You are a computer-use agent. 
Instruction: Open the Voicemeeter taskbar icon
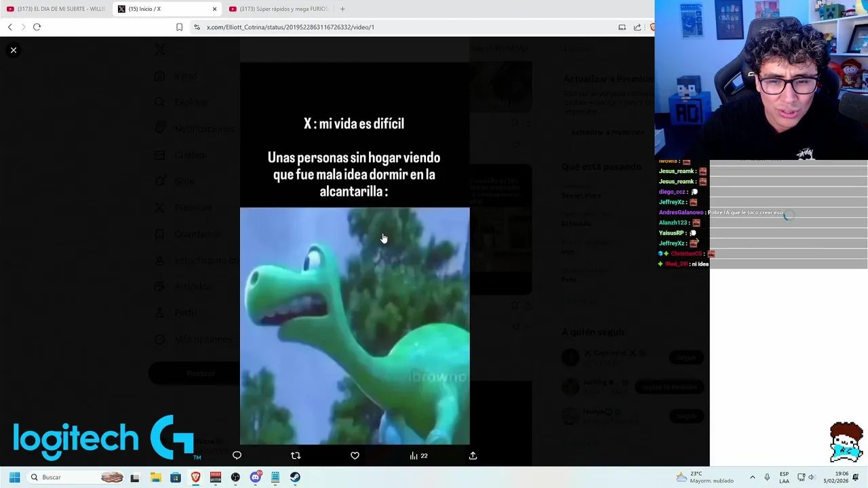216,477
